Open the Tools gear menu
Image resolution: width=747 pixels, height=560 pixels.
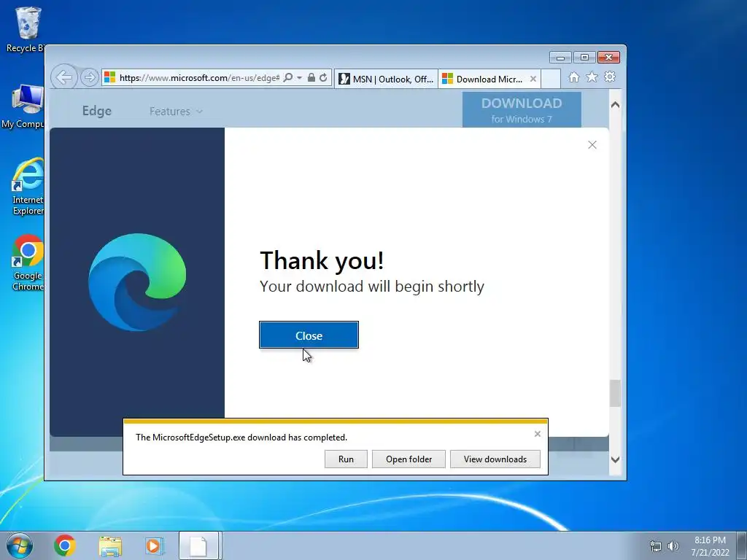[x=610, y=77]
